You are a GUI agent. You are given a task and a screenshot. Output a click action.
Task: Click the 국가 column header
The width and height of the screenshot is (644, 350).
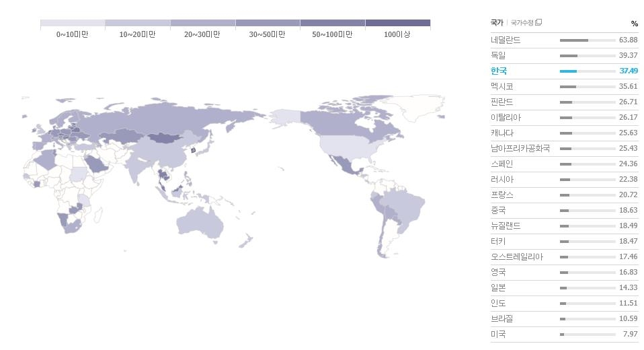[x=497, y=23]
